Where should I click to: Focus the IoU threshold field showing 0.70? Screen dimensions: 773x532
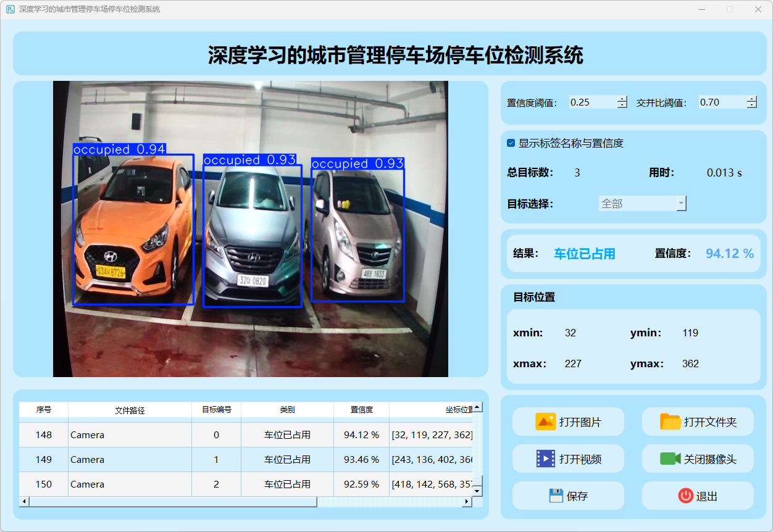click(x=721, y=102)
